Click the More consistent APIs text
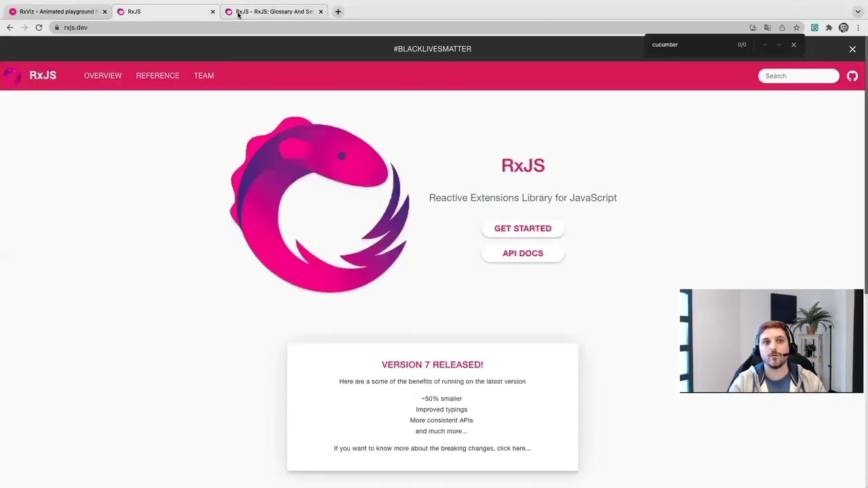 (x=441, y=420)
